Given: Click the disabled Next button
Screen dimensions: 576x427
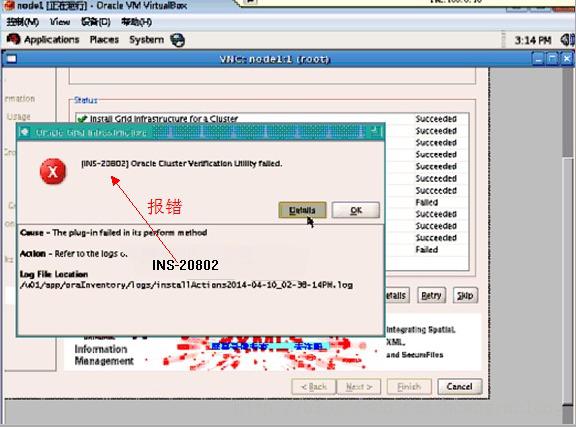Looking at the screenshot, I should click(359, 387).
